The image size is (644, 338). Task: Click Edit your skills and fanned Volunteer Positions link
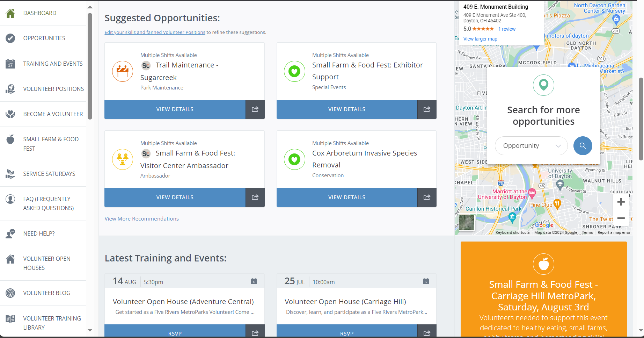coord(155,32)
